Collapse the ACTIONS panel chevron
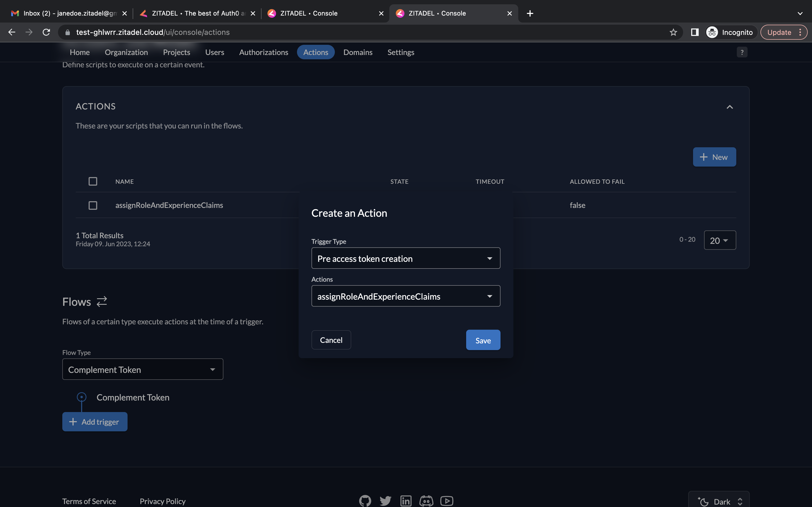 point(730,107)
